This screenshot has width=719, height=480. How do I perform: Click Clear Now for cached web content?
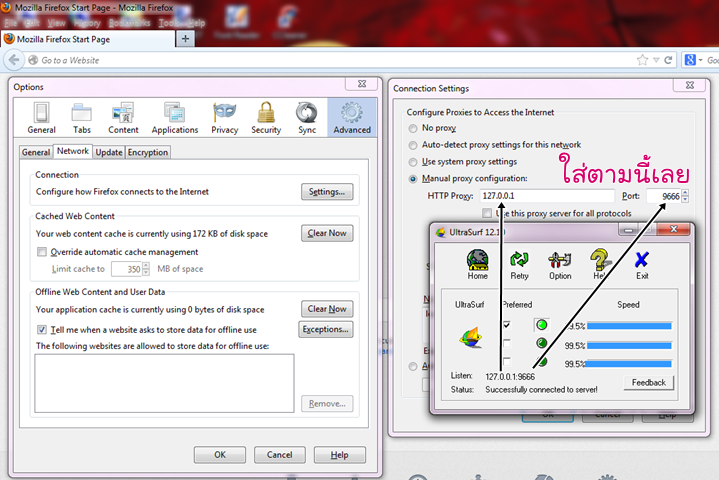(327, 233)
